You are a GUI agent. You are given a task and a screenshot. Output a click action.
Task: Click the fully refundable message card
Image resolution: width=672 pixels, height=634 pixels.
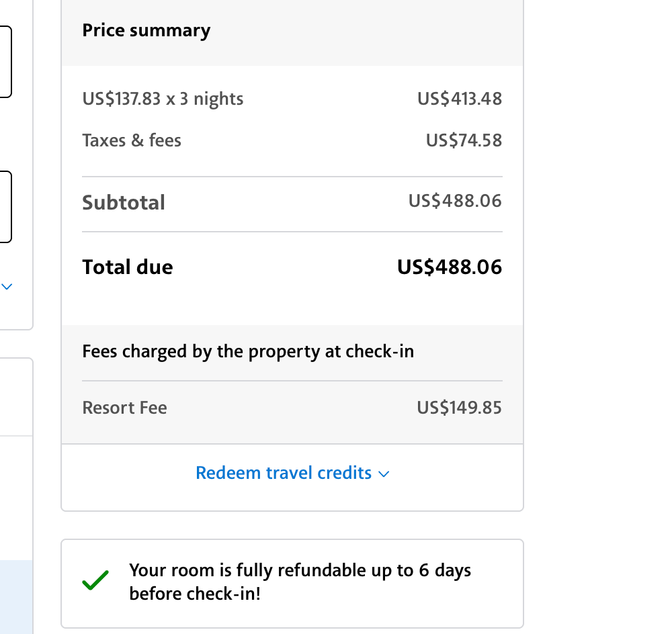[x=292, y=583]
